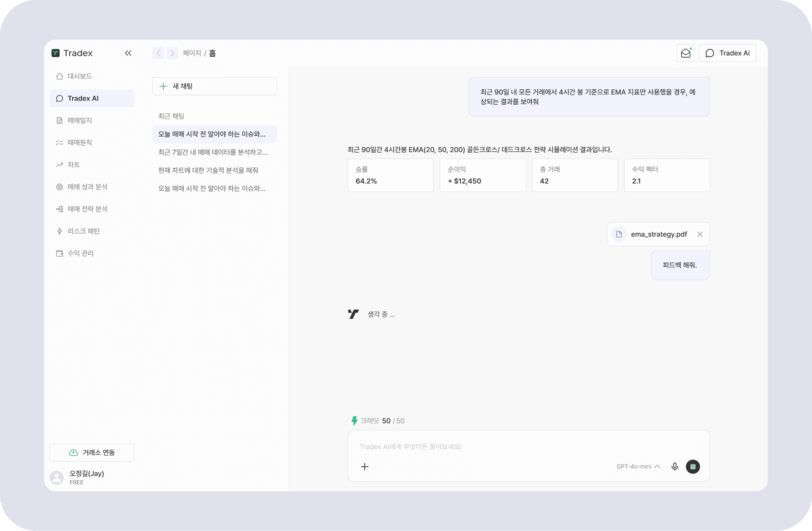Open the mail inbox icon

point(686,53)
